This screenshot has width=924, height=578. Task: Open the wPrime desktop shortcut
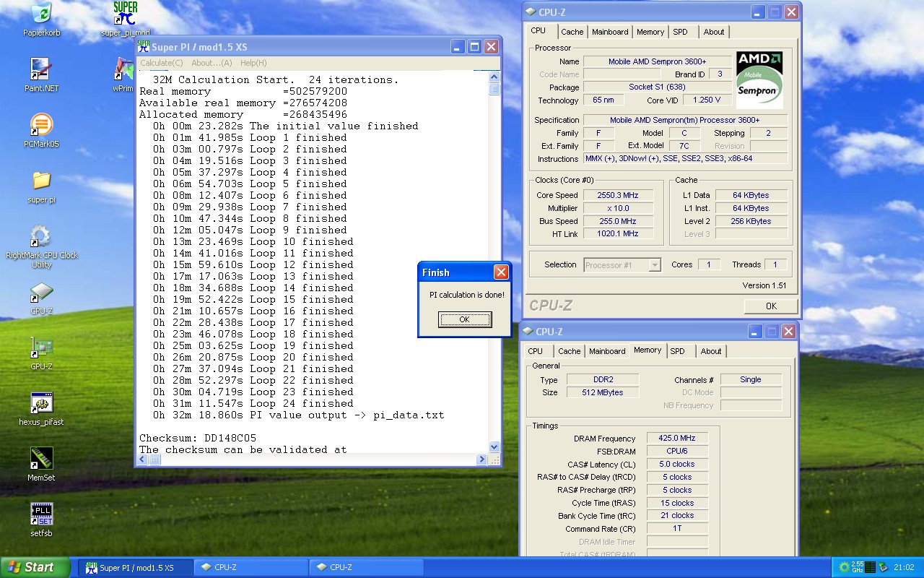124,69
